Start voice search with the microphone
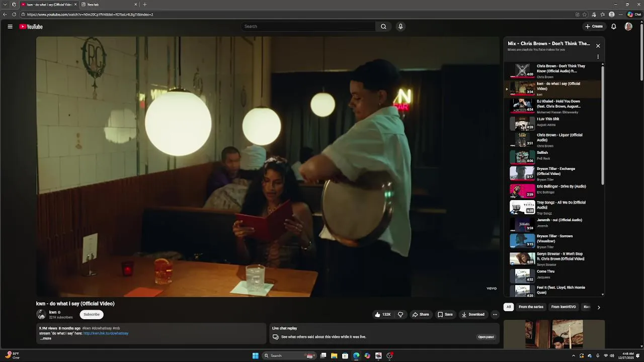This screenshot has height=362, width=644. point(400,27)
